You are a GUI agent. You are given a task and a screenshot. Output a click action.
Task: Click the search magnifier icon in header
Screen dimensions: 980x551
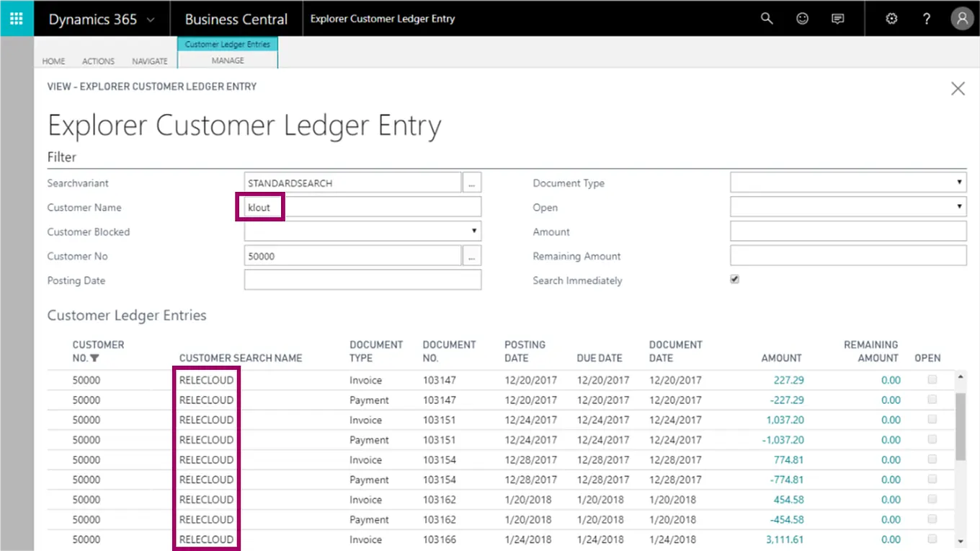tap(767, 19)
